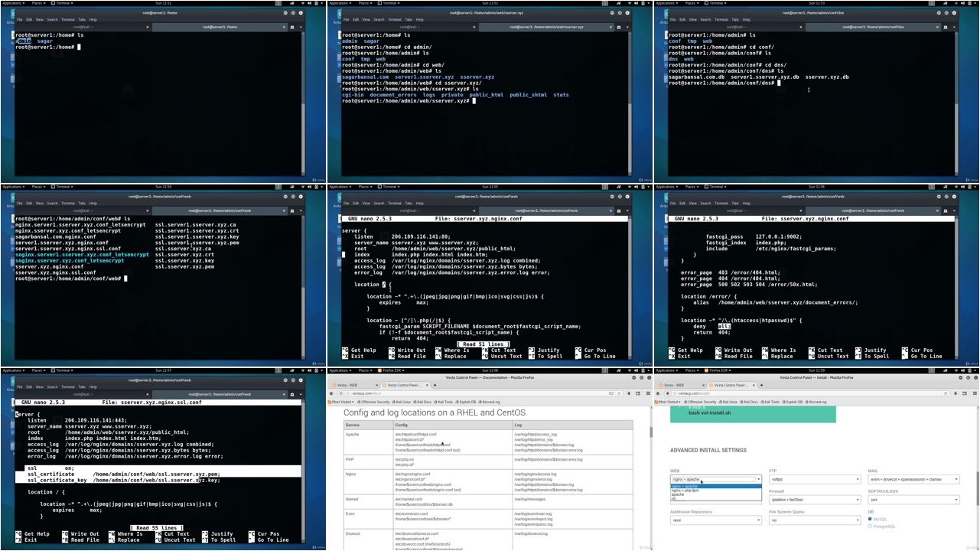Toggle the MySQL checkbox under DB

pyautogui.click(x=870, y=519)
